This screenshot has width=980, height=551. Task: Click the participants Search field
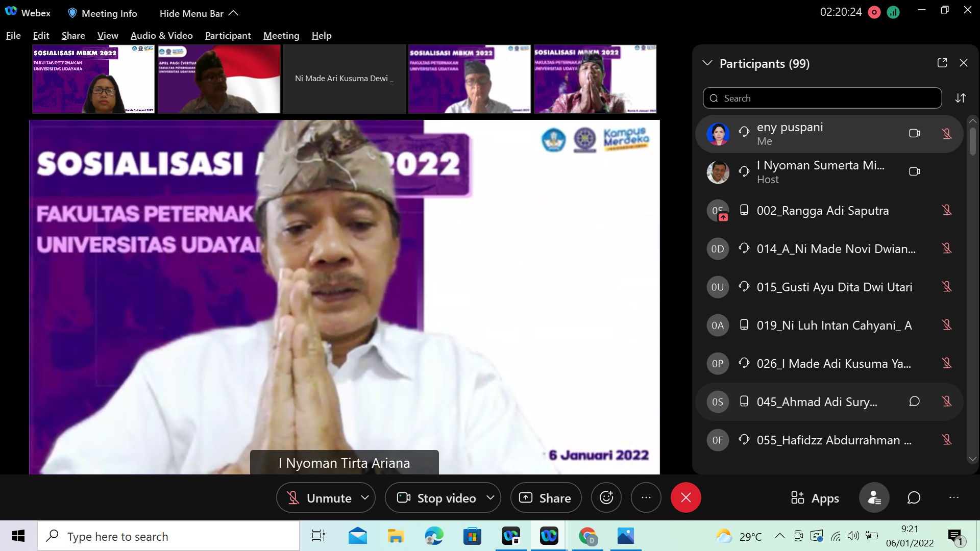click(822, 98)
